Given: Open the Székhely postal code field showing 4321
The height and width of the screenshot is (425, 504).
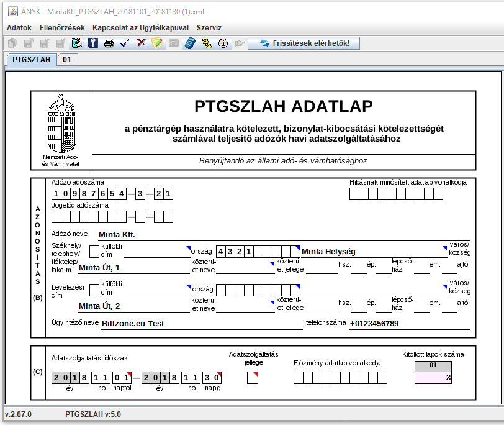Looking at the screenshot, I should tap(258, 251).
